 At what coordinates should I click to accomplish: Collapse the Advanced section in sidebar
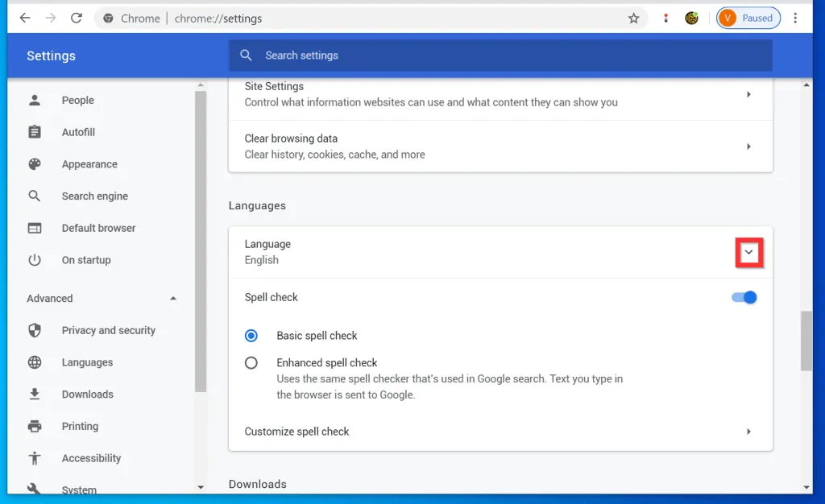173,299
